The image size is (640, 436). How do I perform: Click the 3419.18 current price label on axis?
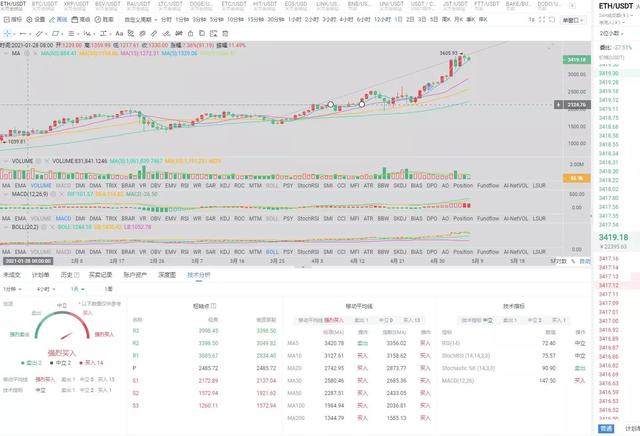coord(576,59)
